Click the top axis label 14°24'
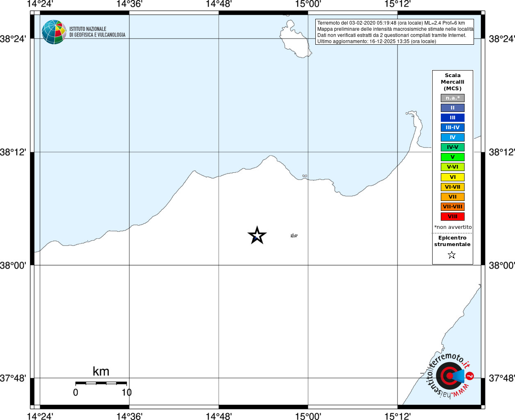This screenshot has width=515, height=420. pos(40,4)
